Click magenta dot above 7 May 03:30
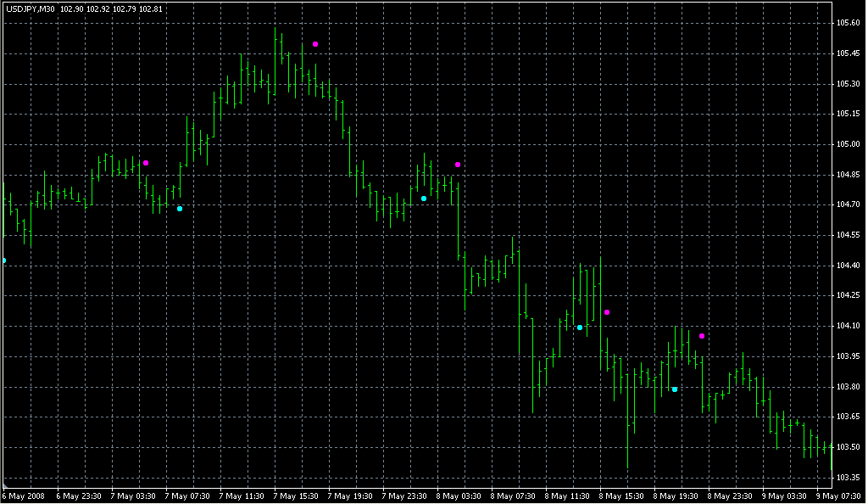The height and width of the screenshot is (504, 868). (x=146, y=163)
